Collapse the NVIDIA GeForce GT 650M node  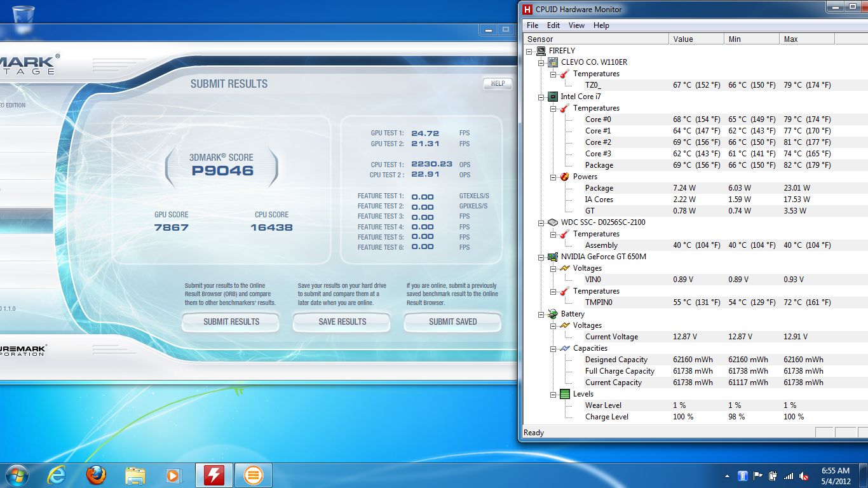pyautogui.click(x=541, y=257)
